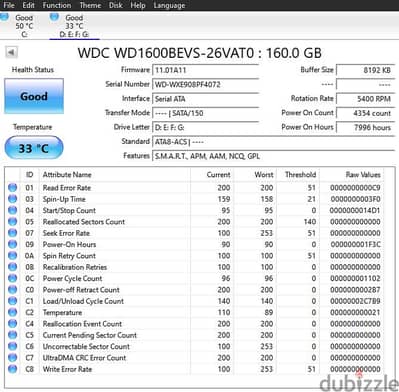Click status icon for Power Cycle Count

click(x=13, y=278)
